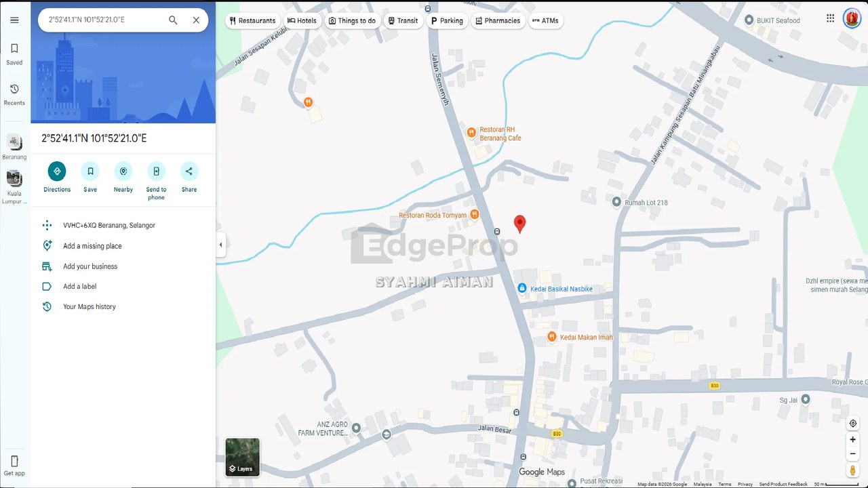Click the Directions button
868x488 pixels.
57,171
